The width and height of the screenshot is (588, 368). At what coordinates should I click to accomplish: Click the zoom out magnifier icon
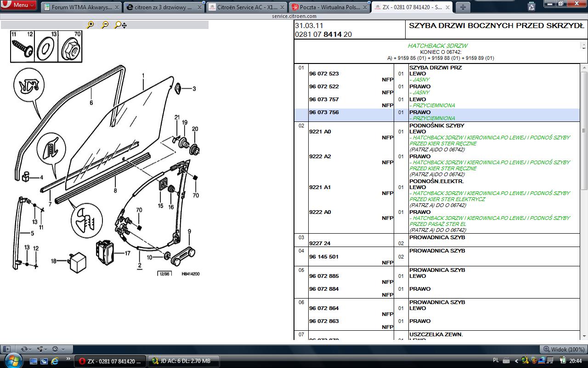[105, 25]
